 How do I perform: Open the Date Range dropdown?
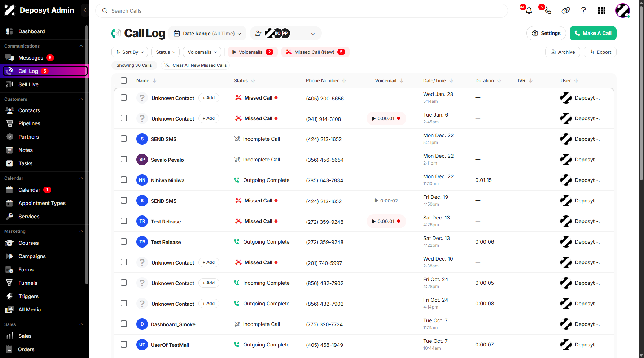click(207, 33)
